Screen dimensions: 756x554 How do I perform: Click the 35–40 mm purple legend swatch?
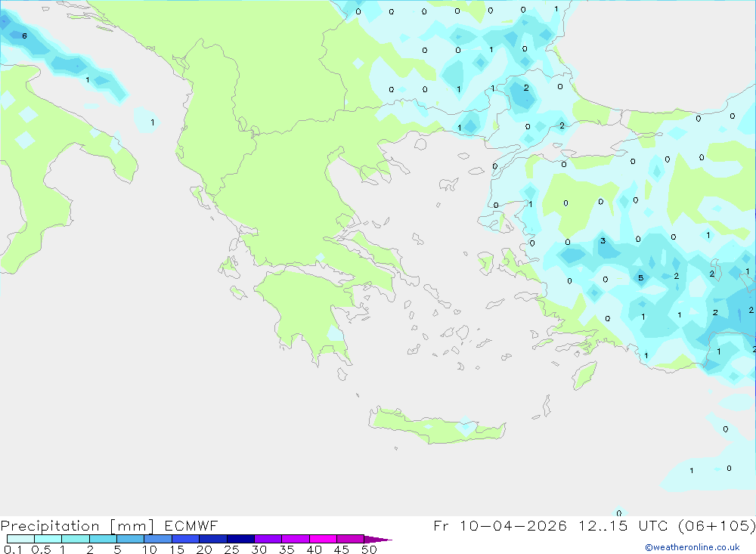pos(296,539)
